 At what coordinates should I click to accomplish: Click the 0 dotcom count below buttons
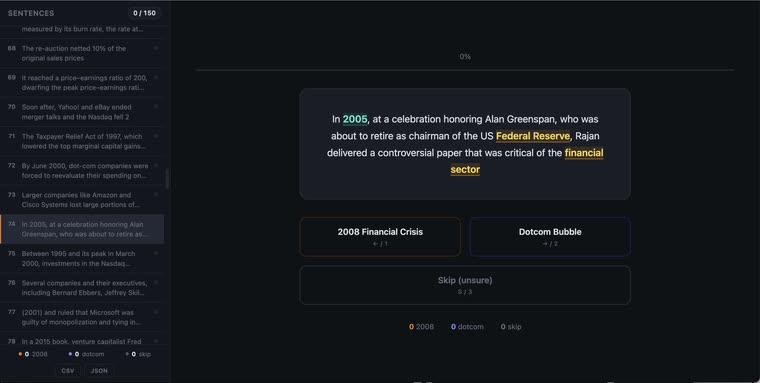pos(467,327)
